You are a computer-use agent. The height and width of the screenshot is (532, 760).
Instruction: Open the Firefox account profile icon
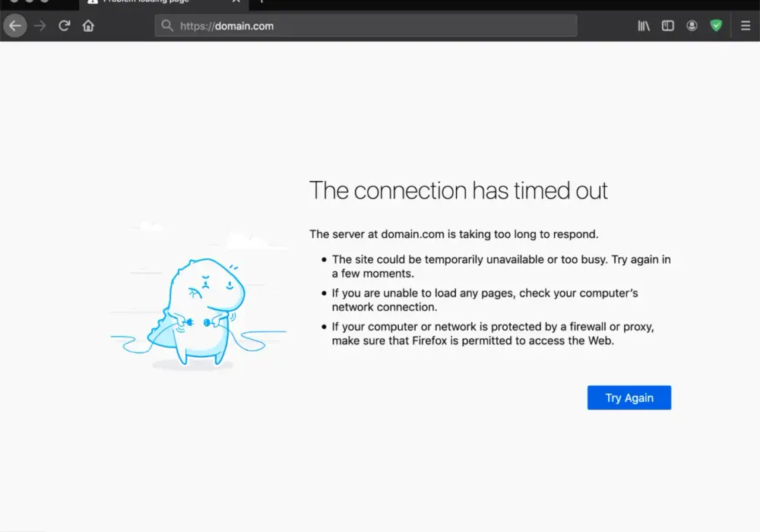click(x=692, y=26)
